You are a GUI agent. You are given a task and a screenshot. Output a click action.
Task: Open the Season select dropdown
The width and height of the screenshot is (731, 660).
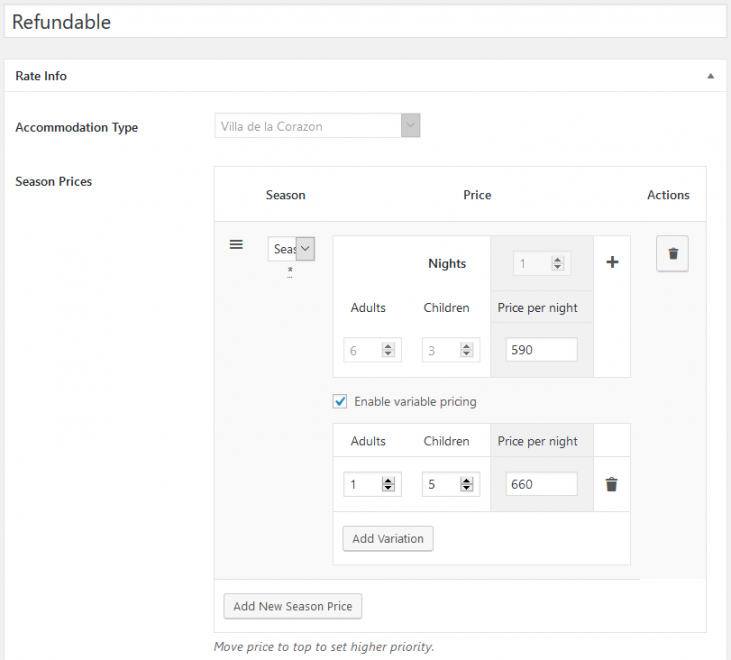coord(291,249)
